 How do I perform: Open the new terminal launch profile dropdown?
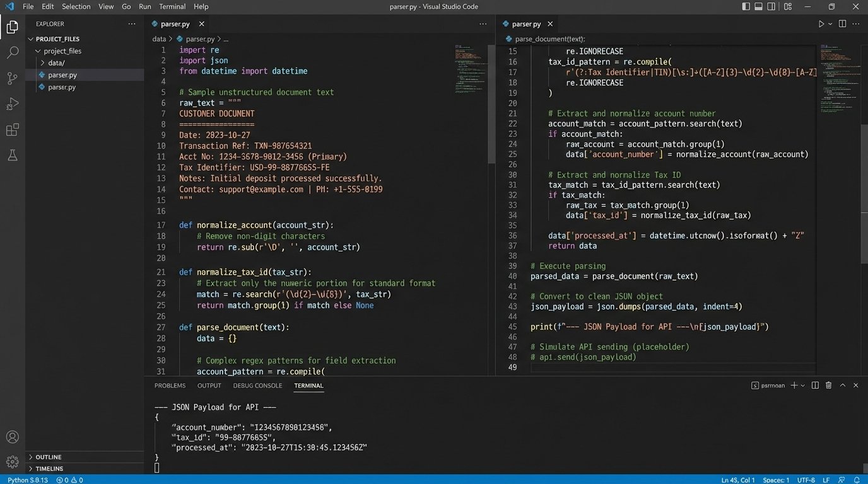pos(804,385)
